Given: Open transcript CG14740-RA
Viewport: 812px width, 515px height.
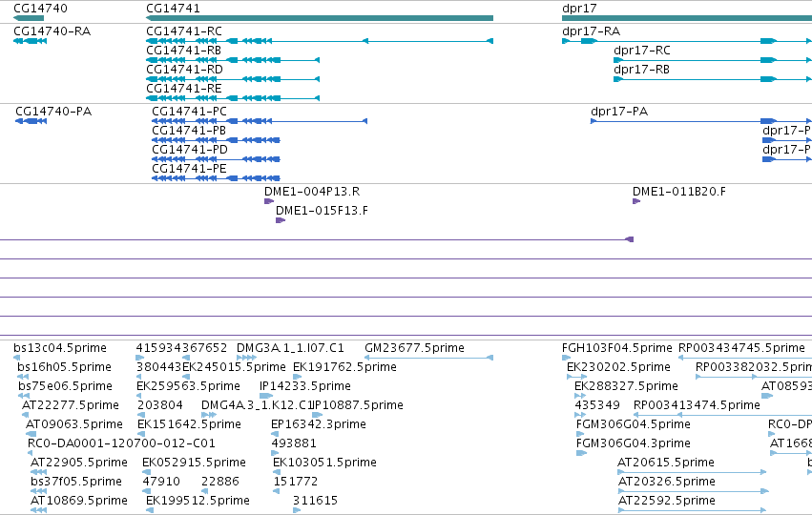Looking at the screenshot, I should (52, 31).
